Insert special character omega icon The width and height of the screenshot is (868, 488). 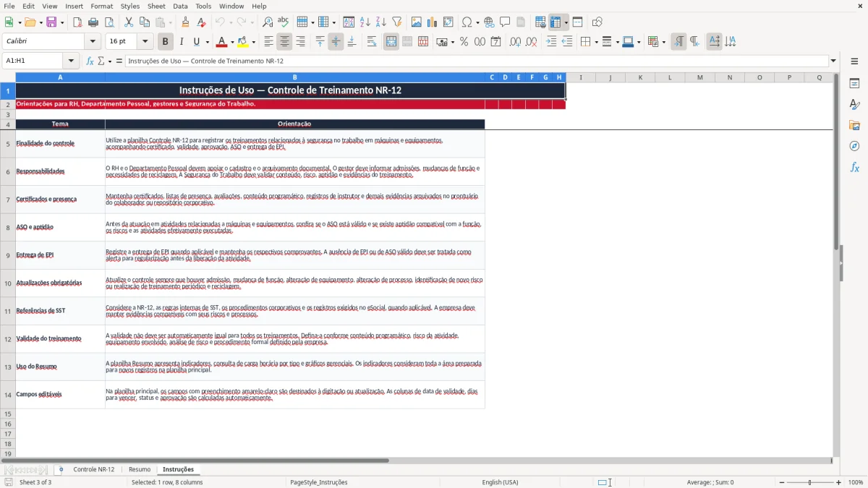coord(467,22)
